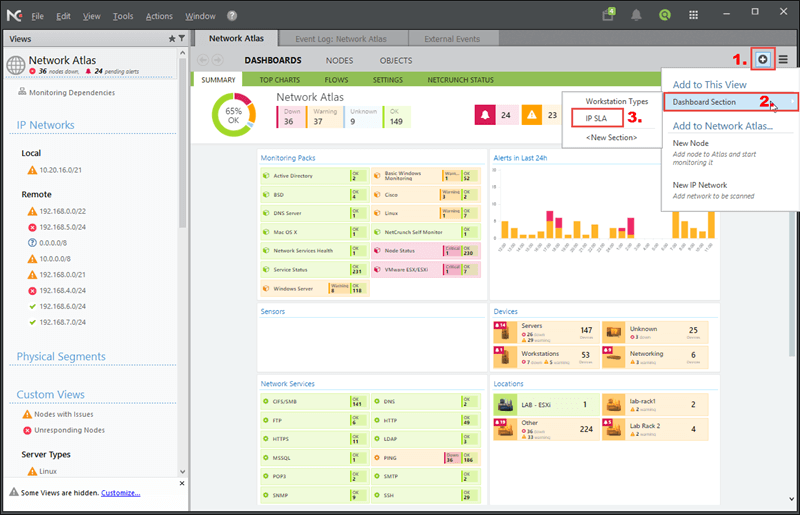Screen dimensions: 800x515
Task: Close the hidden views notice
Action: pos(182,483)
